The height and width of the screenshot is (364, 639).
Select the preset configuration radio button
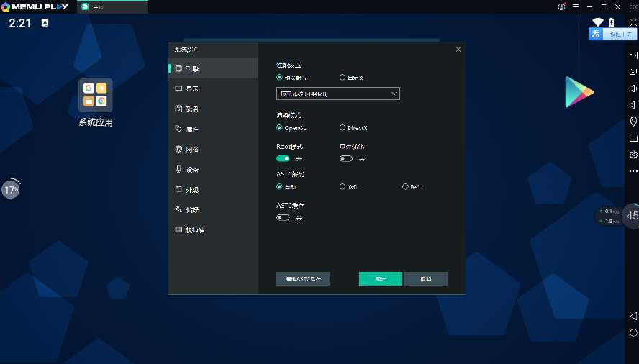[279, 77]
